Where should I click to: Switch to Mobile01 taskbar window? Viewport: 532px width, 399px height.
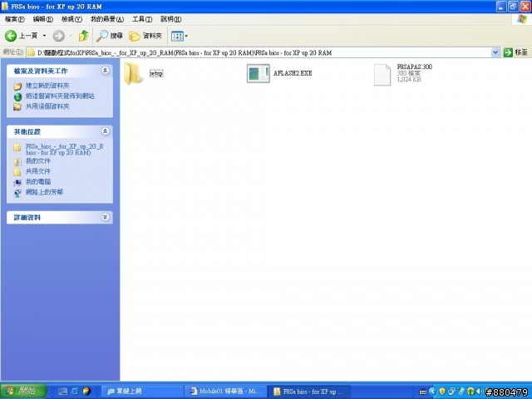(x=226, y=392)
